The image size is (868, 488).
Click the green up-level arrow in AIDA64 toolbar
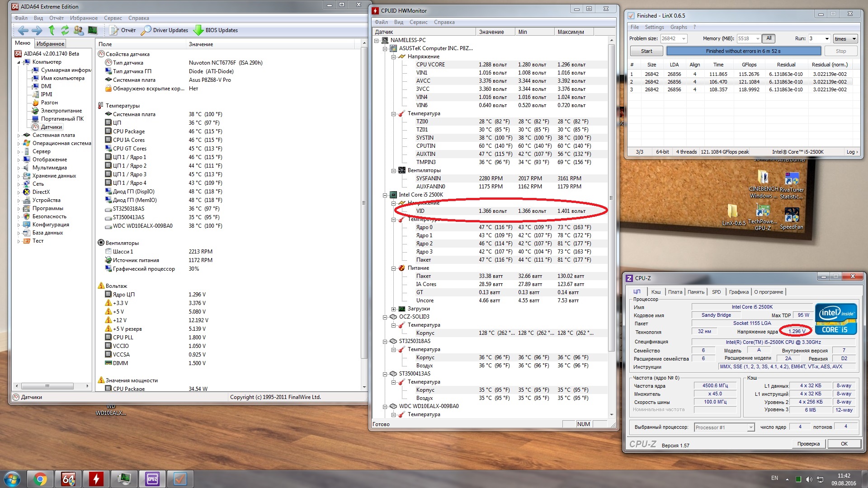[52, 30]
